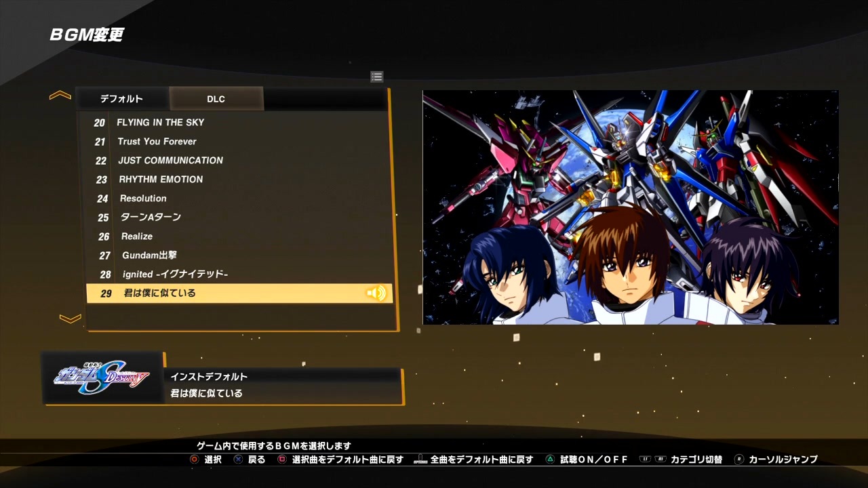Select track 23 RHYTHM EMOTION
The image size is (868, 488).
coord(235,180)
